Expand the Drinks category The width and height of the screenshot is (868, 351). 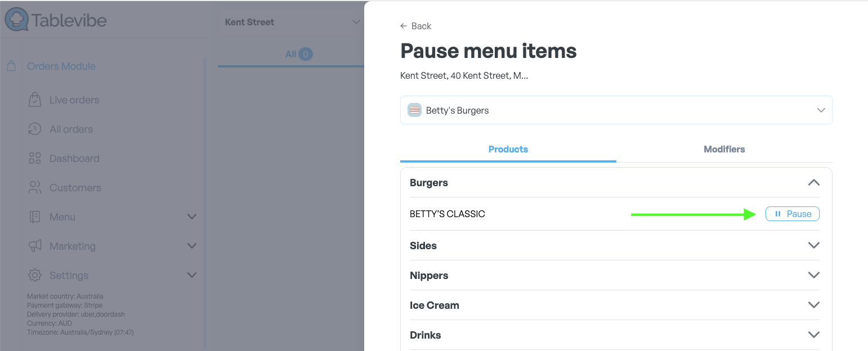click(813, 335)
